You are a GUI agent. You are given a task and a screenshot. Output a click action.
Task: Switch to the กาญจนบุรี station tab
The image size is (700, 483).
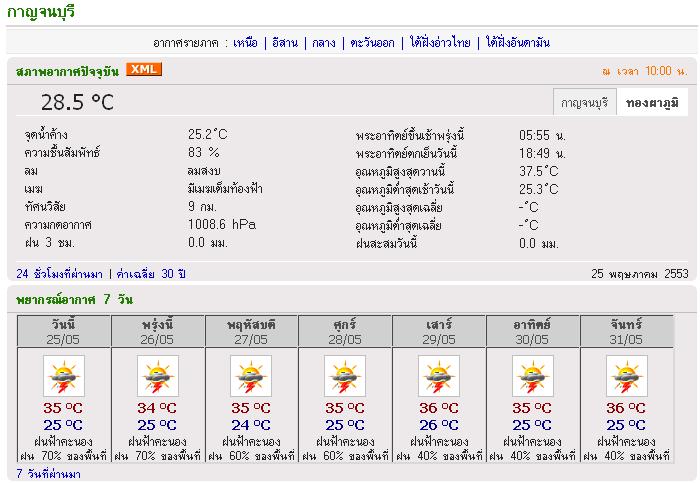[x=584, y=103]
